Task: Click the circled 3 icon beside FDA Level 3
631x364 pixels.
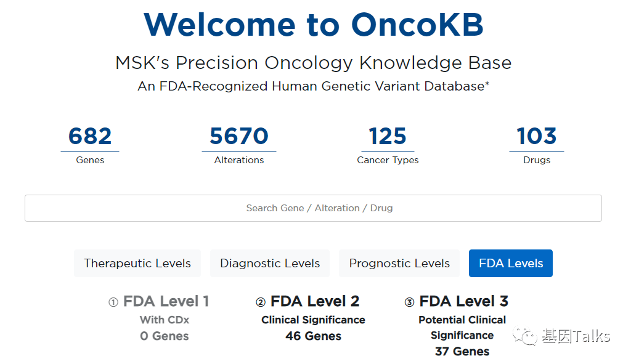Action: [x=409, y=302]
